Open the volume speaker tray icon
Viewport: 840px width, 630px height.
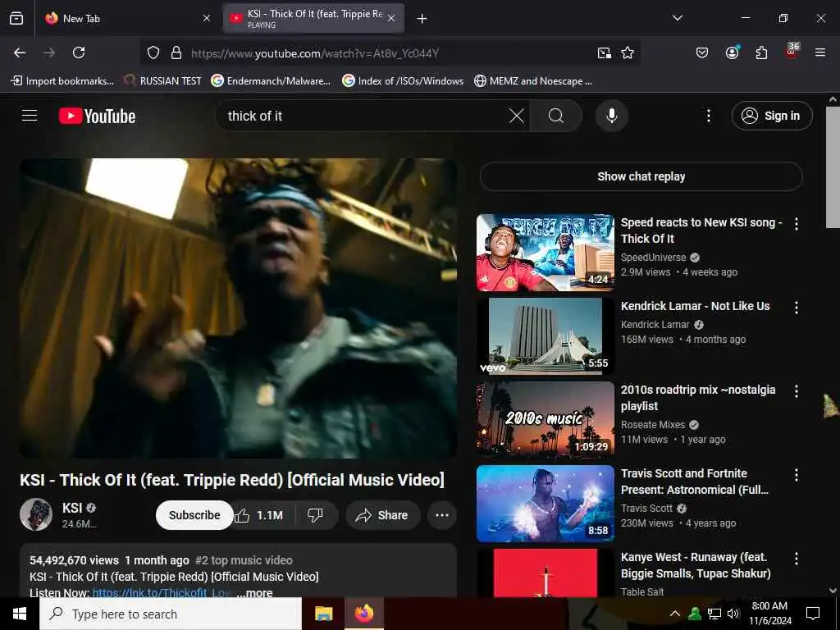click(733, 614)
